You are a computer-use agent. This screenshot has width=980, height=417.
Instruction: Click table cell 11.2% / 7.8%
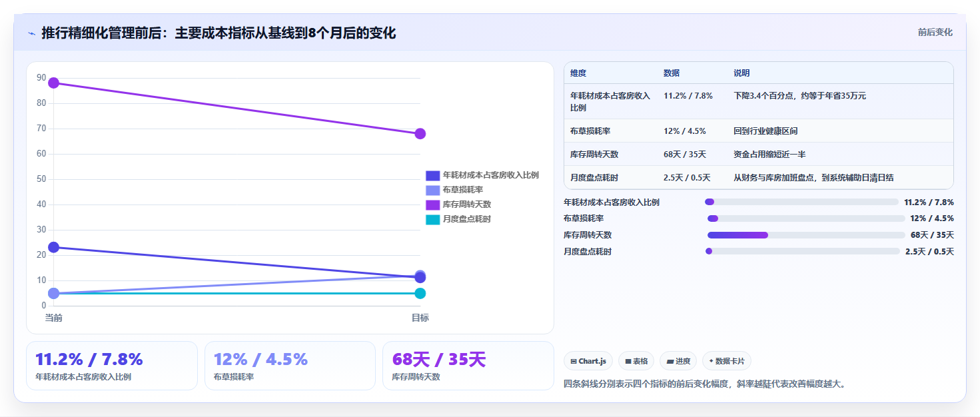688,96
